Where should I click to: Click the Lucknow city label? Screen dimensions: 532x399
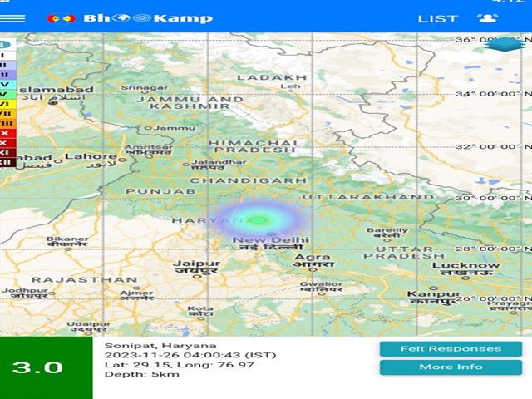coord(465,268)
